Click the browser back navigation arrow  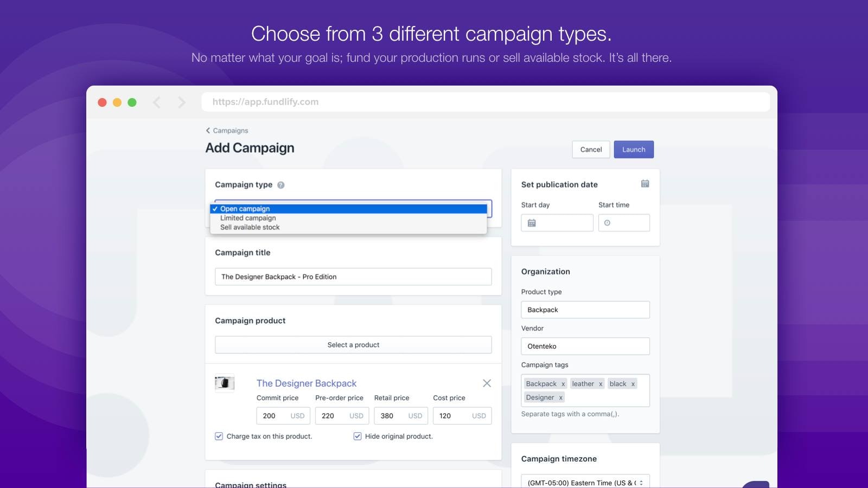click(x=157, y=101)
